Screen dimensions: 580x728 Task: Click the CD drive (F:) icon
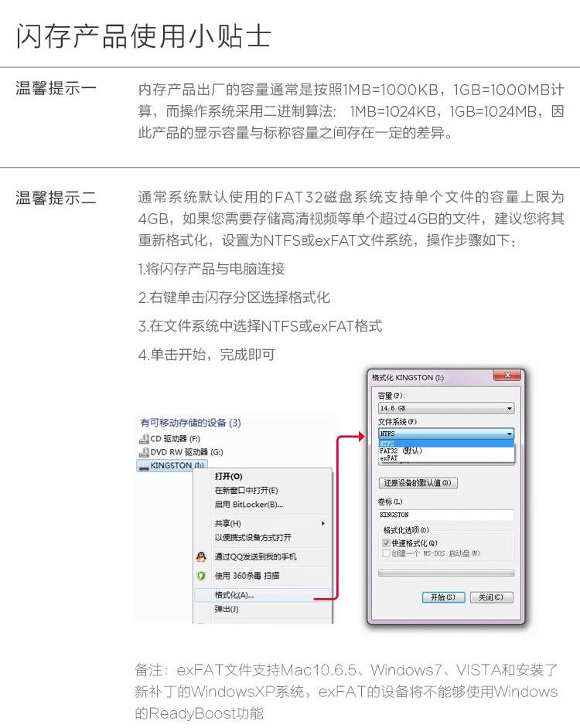click(x=144, y=438)
